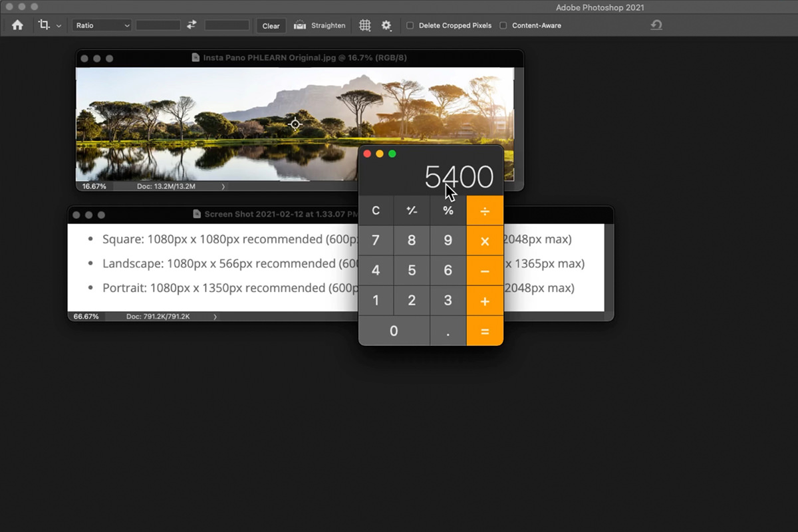Click the swap width and height arrows
798x532 pixels.
pos(192,25)
